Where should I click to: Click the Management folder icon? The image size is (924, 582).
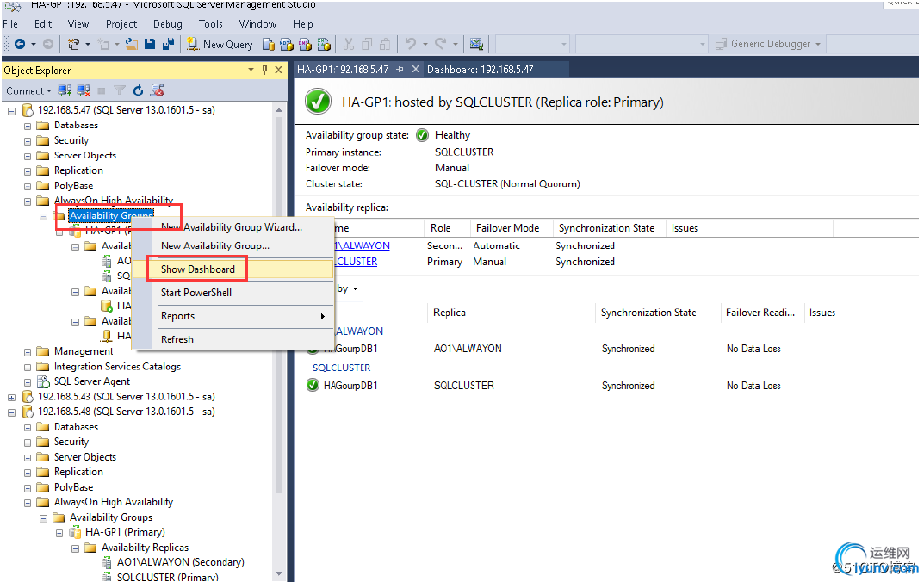(43, 351)
